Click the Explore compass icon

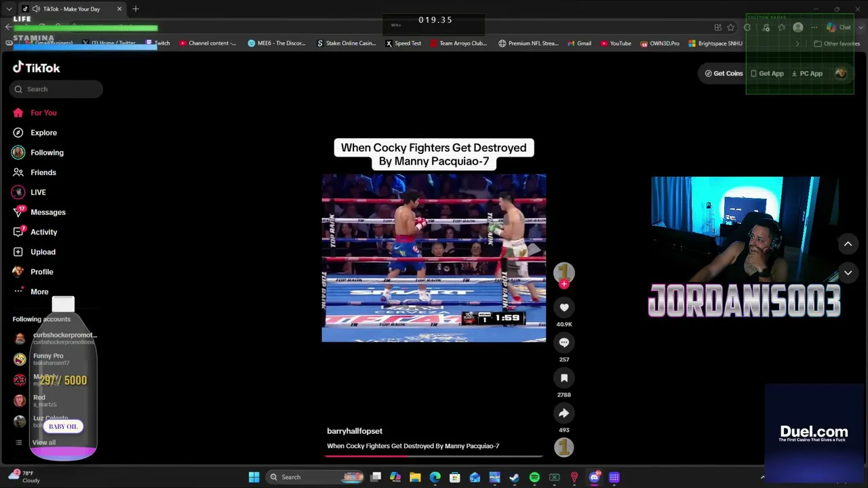pyautogui.click(x=18, y=133)
